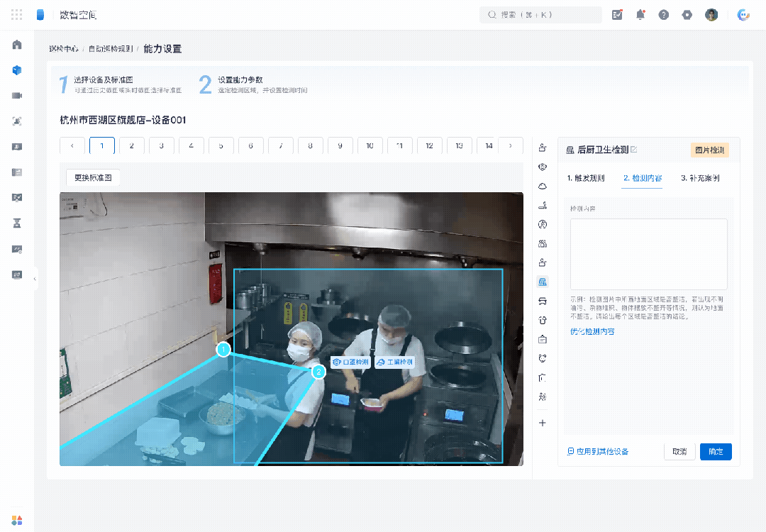The height and width of the screenshot is (532, 766).
Task: Switch to the 3. 补充案例 tab
Action: [700, 178]
